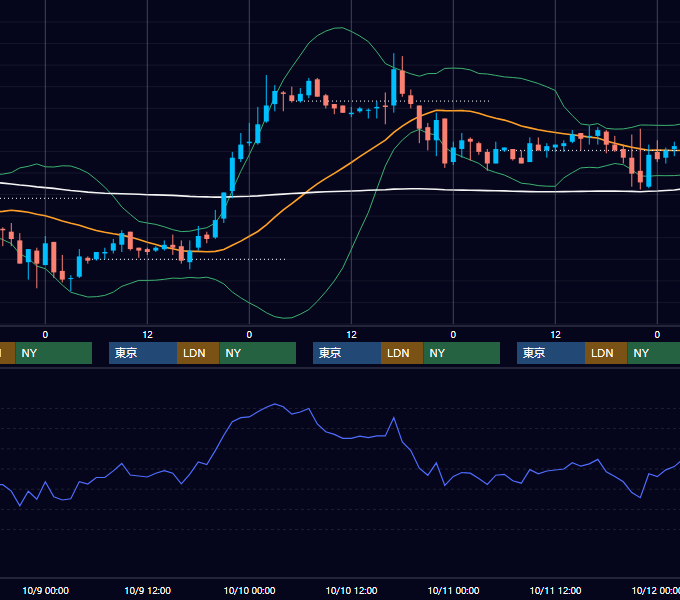Click the 10/9 12:00 date label
This screenshot has width=680, height=600.
[147, 590]
